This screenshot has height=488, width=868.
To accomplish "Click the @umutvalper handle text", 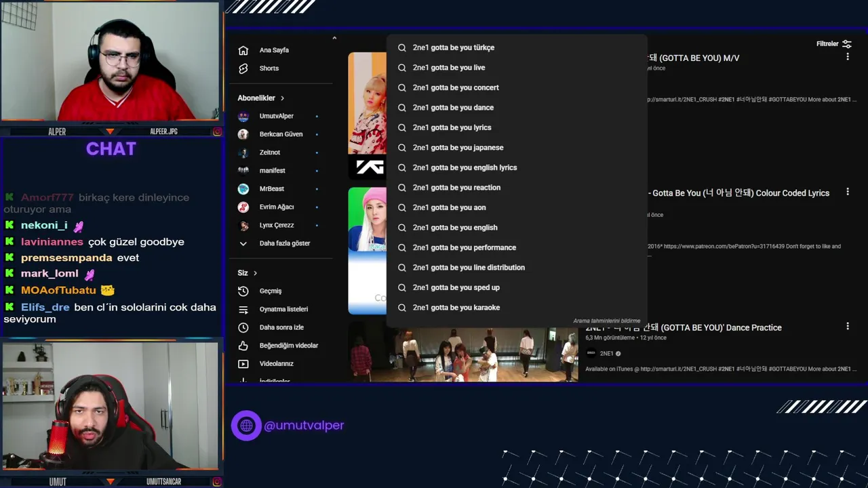I will point(304,426).
